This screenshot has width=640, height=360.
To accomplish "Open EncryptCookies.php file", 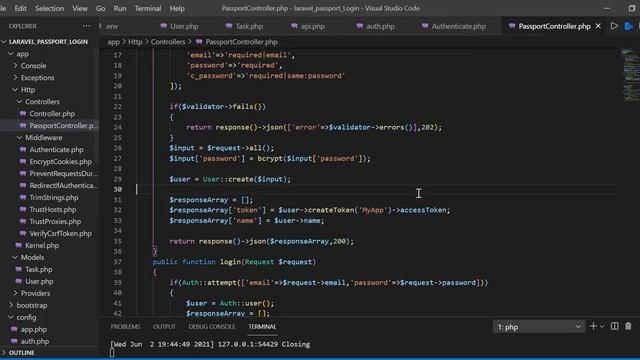I will [60, 161].
